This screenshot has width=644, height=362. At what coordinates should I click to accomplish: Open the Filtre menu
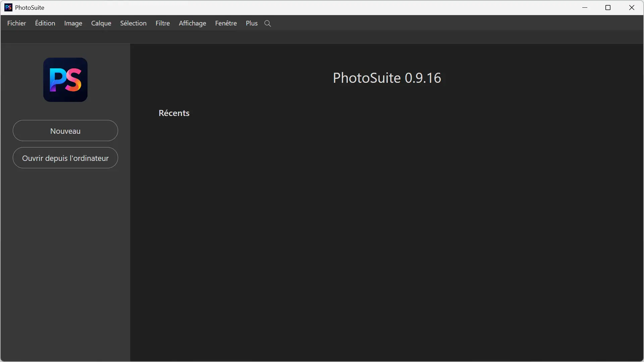tap(163, 23)
